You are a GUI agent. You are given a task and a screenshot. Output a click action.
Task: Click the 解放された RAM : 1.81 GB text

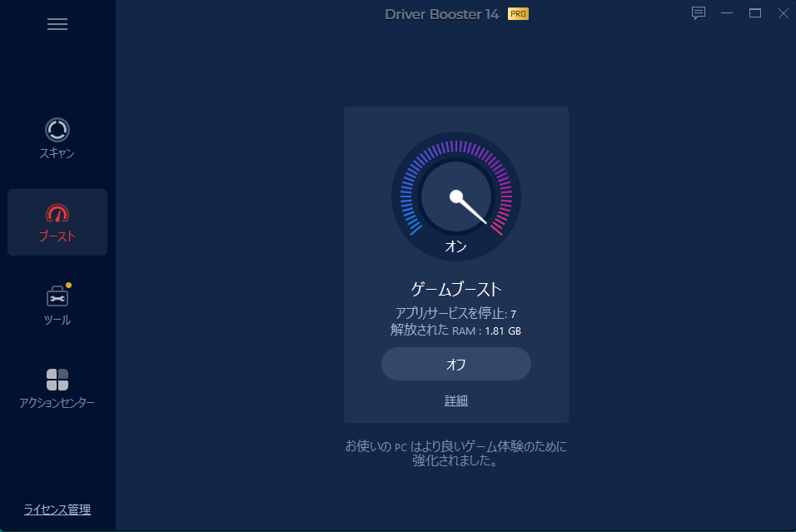coord(456,331)
